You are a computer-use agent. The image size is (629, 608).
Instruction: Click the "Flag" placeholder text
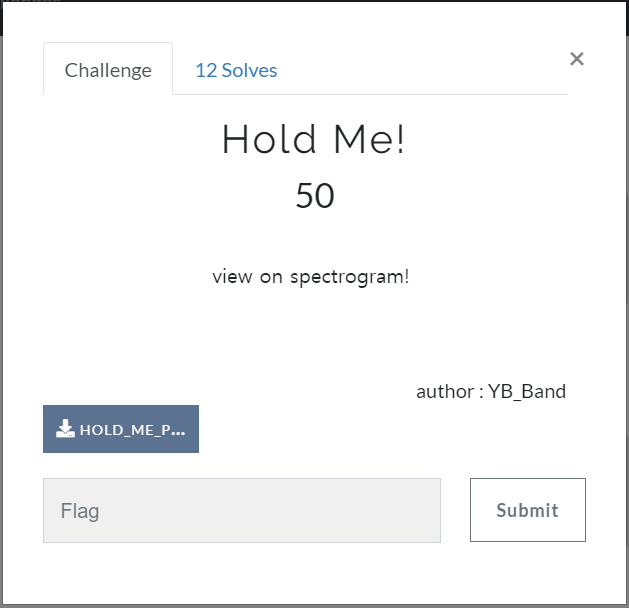point(80,511)
